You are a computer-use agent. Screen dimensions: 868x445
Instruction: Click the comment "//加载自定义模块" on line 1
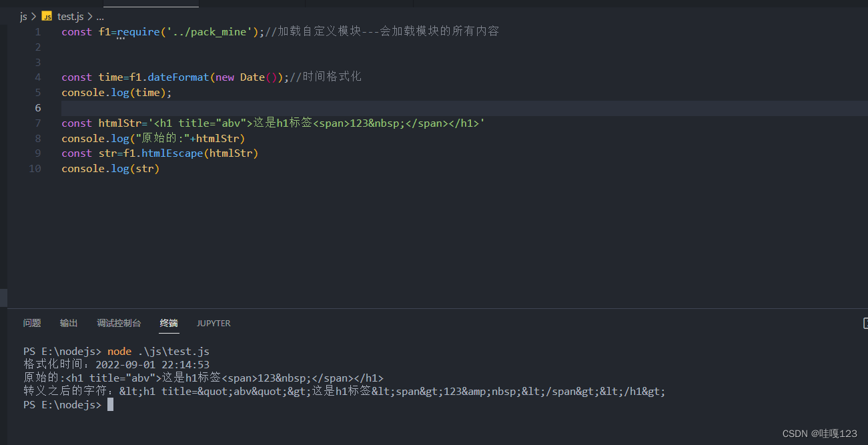tap(314, 31)
